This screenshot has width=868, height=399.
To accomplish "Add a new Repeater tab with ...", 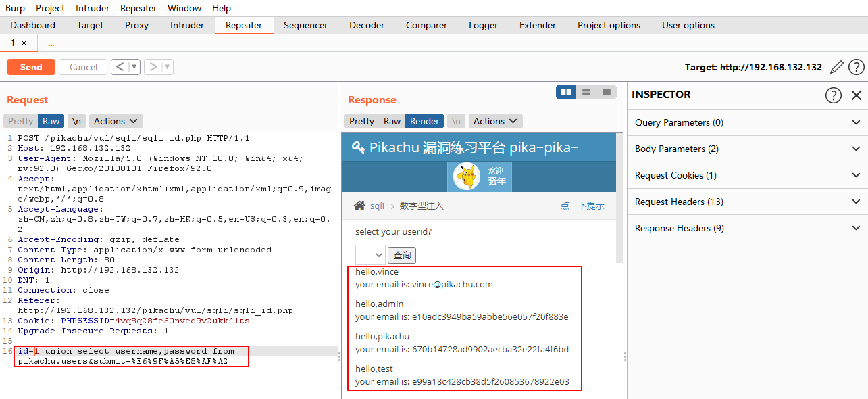I will 51,43.
